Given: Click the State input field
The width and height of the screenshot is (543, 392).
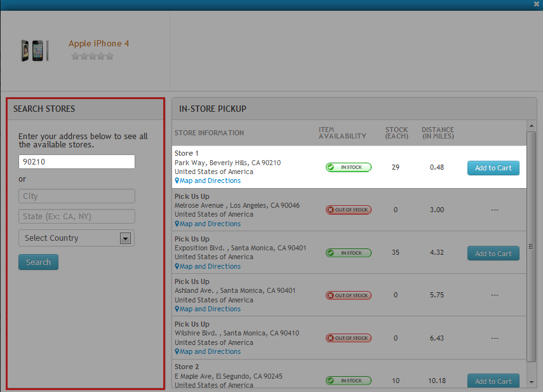Looking at the screenshot, I should (77, 217).
